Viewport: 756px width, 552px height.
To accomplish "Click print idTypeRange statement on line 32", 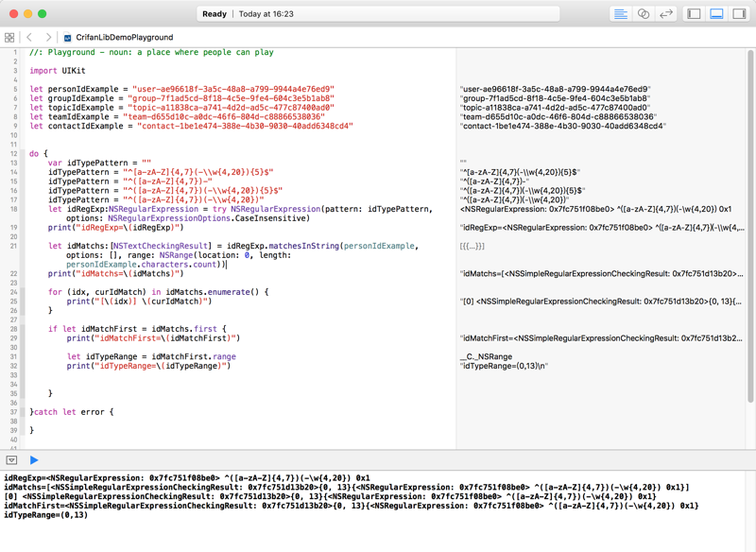I will click(148, 366).
